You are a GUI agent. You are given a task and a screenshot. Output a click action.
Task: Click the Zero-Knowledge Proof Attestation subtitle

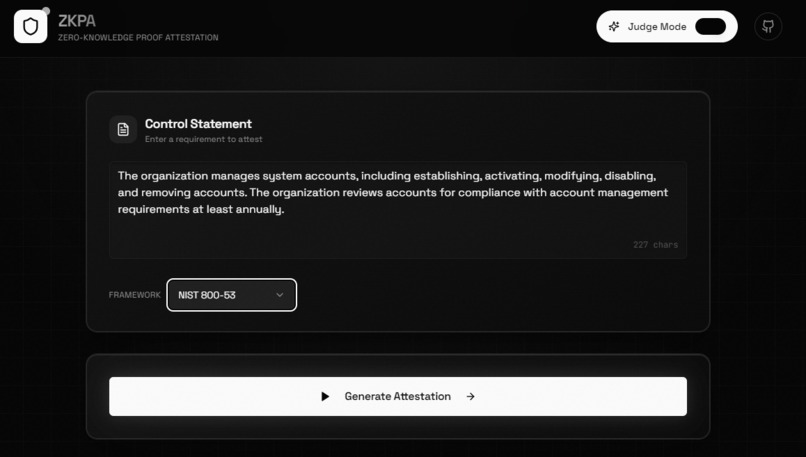click(138, 38)
